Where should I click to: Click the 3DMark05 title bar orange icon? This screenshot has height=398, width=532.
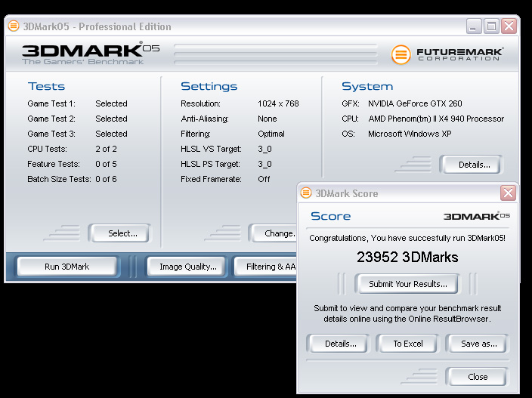(14, 26)
